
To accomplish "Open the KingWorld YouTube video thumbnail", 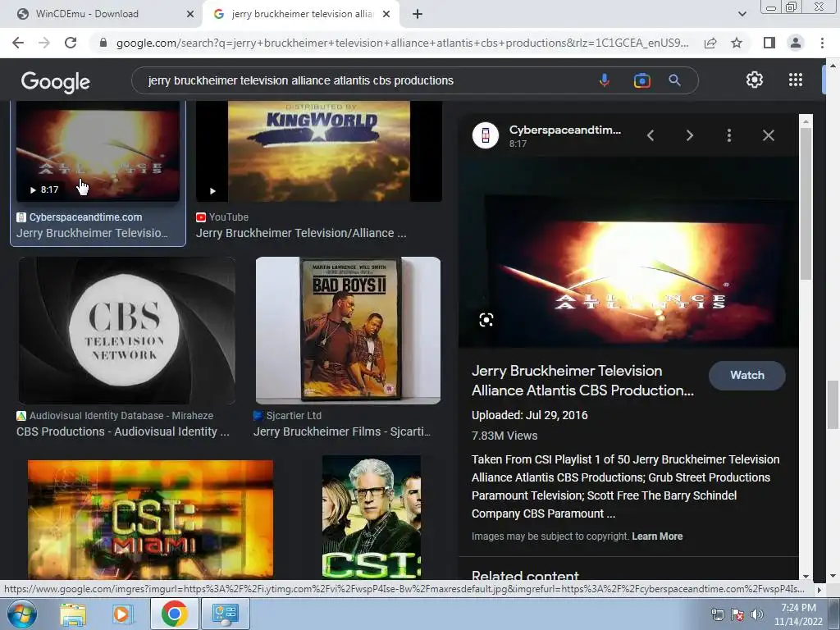I will point(319,152).
